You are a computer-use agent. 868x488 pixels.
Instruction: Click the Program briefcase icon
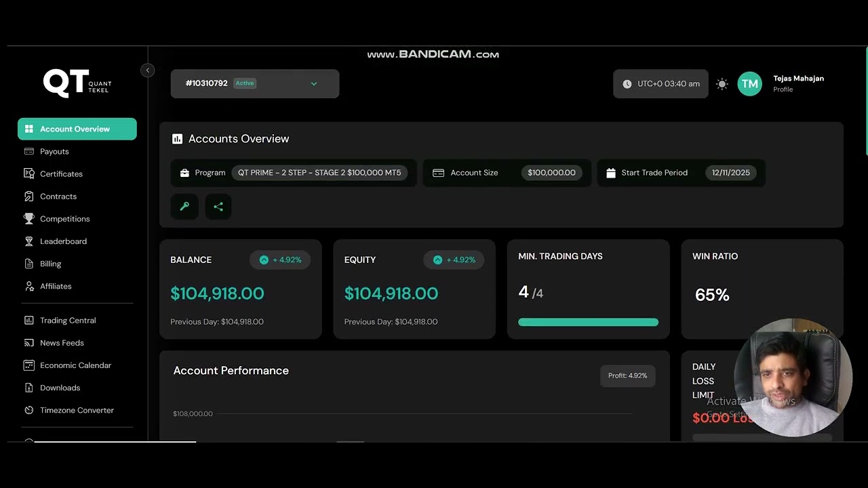pos(184,173)
